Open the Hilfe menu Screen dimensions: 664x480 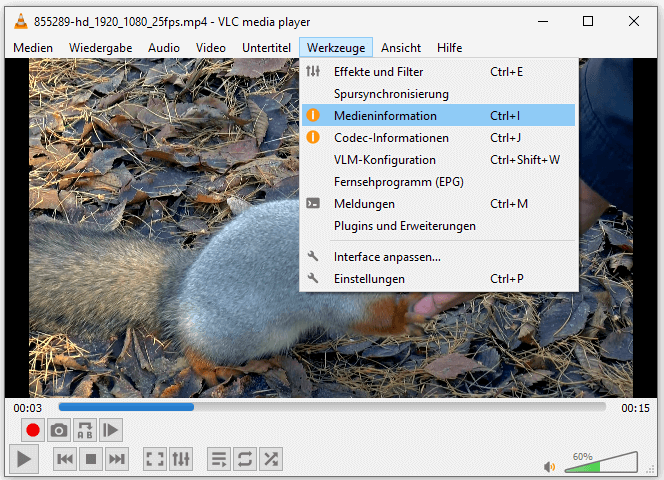[x=449, y=48]
